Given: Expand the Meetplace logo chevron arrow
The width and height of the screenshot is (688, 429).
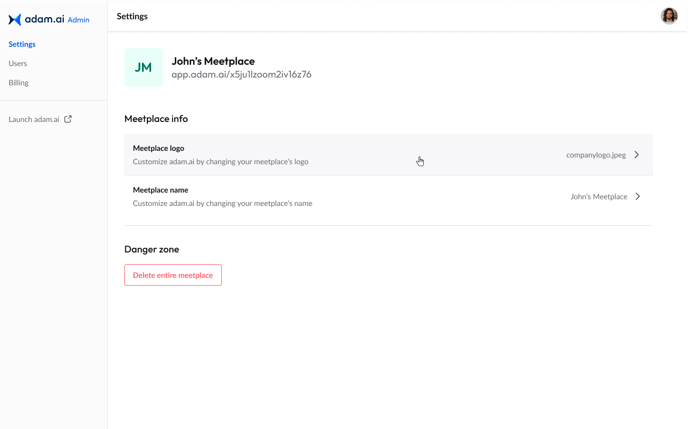Looking at the screenshot, I should pyautogui.click(x=637, y=155).
